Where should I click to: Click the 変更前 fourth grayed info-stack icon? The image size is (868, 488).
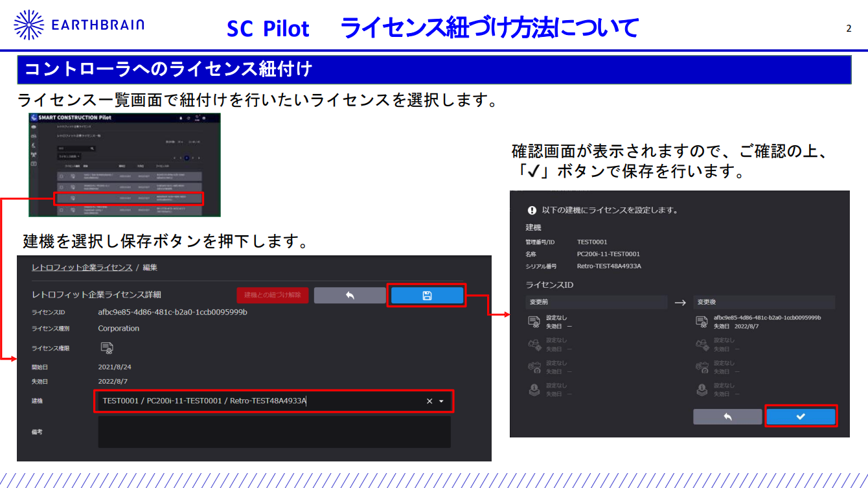[x=534, y=389]
